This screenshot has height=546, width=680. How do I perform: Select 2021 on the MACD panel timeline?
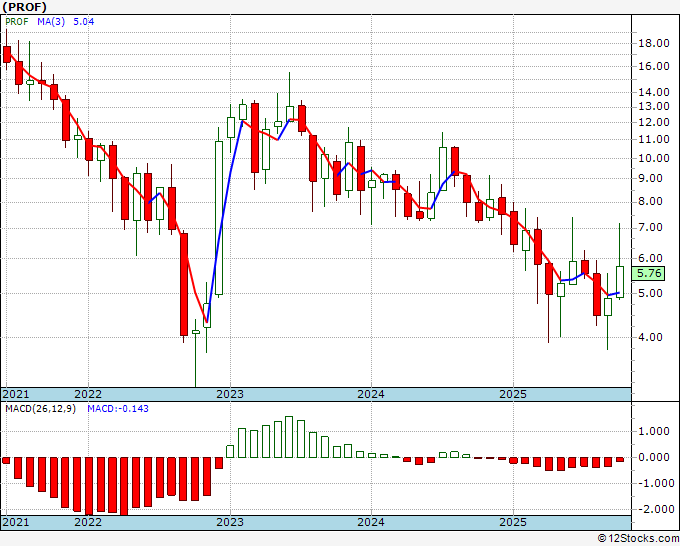pyautogui.click(x=16, y=522)
